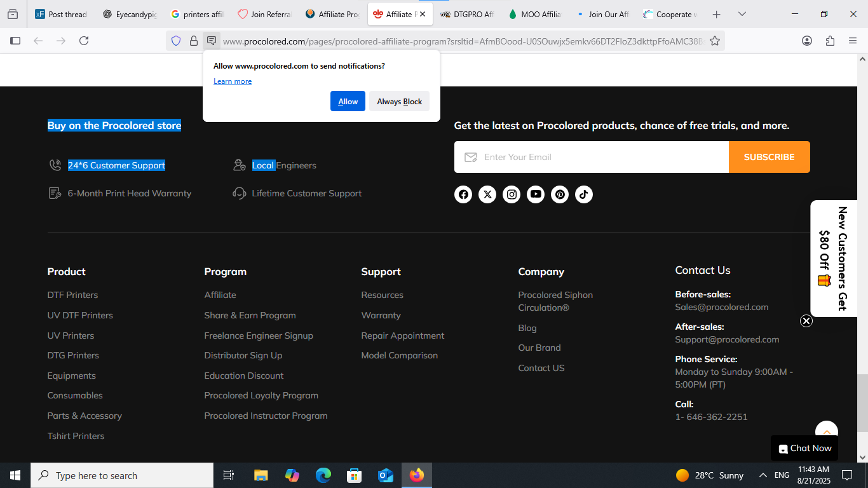This screenshot has width=868, height=488.
Task: Open the Repair Appointment link
Action: click(403, 335)
